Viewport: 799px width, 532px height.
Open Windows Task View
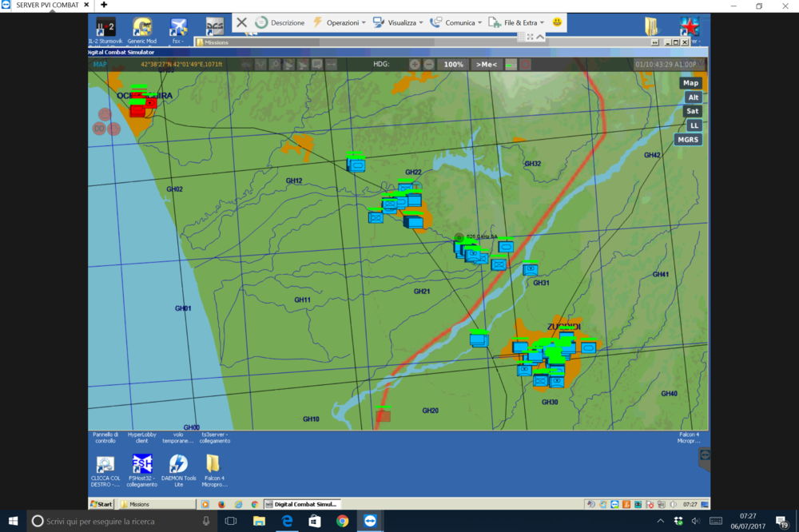point(231,522)
